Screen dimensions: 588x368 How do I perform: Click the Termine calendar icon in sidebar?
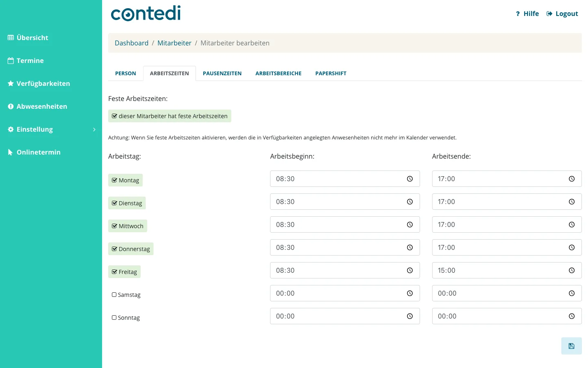pyautogui.click(x=11, y=61)
